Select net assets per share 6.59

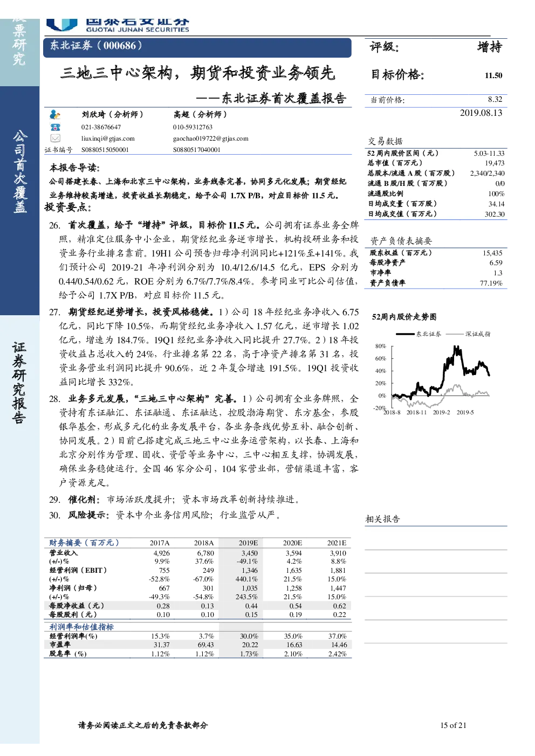tap(496, 263)
